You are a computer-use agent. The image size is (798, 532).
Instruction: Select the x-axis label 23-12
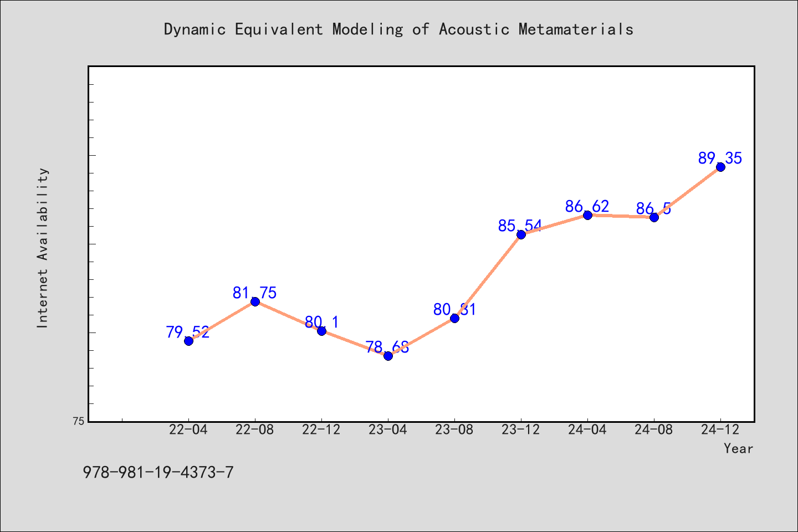(x=521, y=430)
